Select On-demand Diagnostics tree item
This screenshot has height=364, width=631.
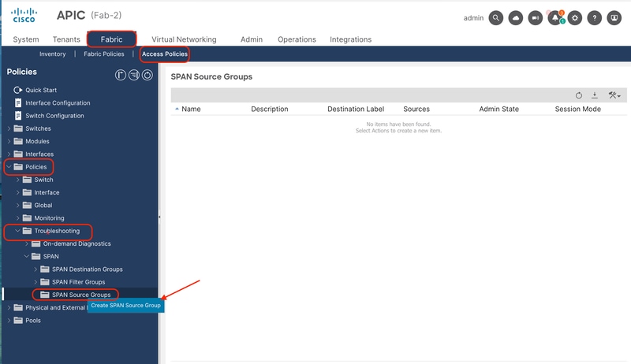click(x=77, y=244)
